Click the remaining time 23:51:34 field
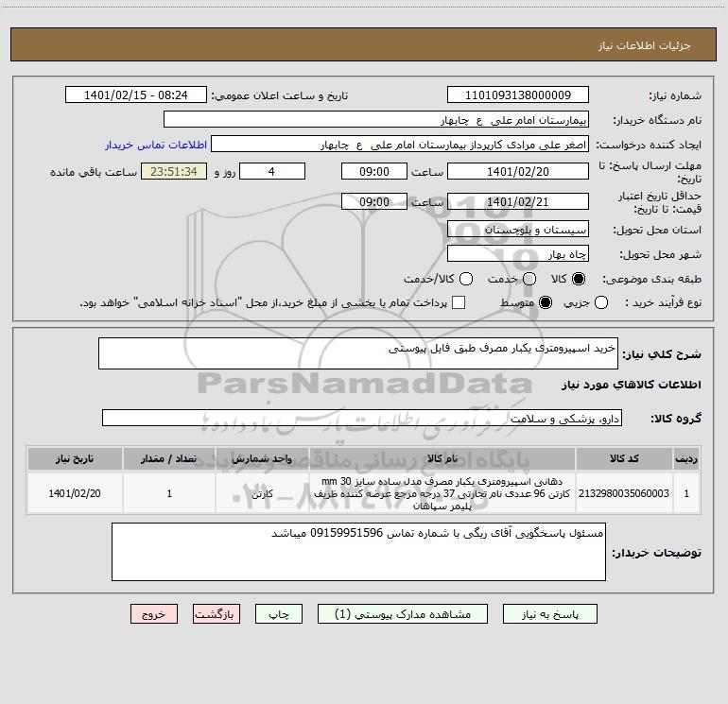The image size is (728, 704). coord(174,171)
